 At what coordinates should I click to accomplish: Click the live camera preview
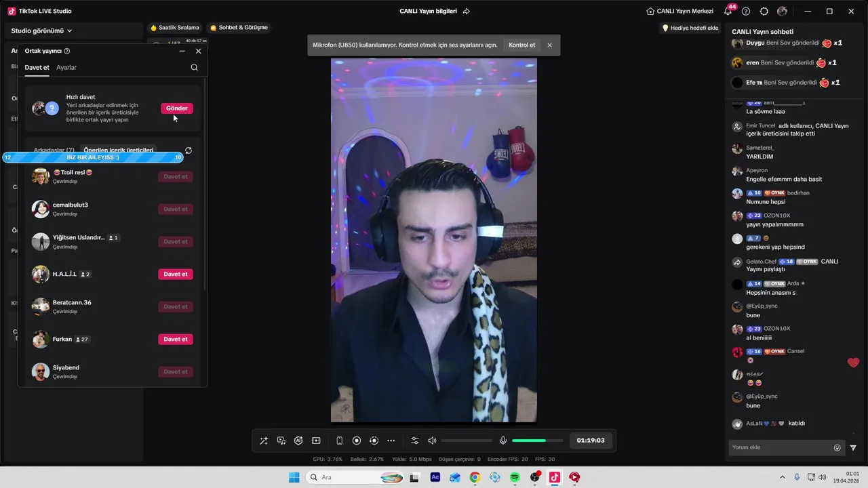(434, 240)
